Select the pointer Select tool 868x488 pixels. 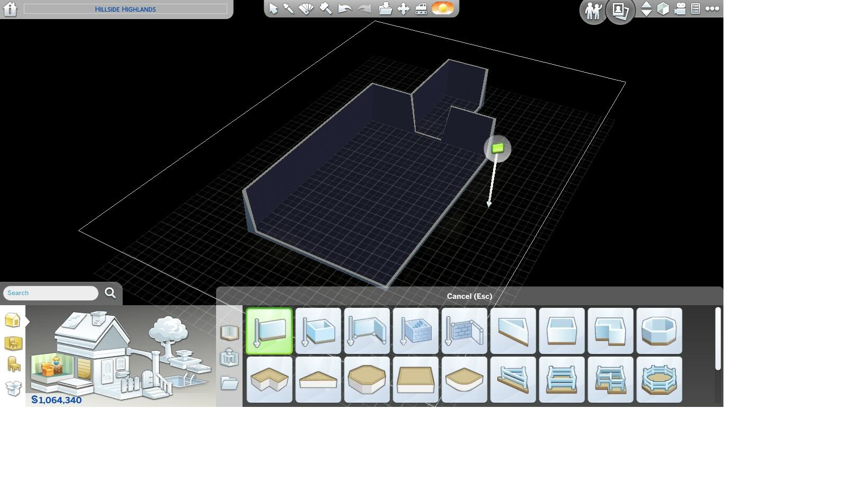tap(273, 8)
